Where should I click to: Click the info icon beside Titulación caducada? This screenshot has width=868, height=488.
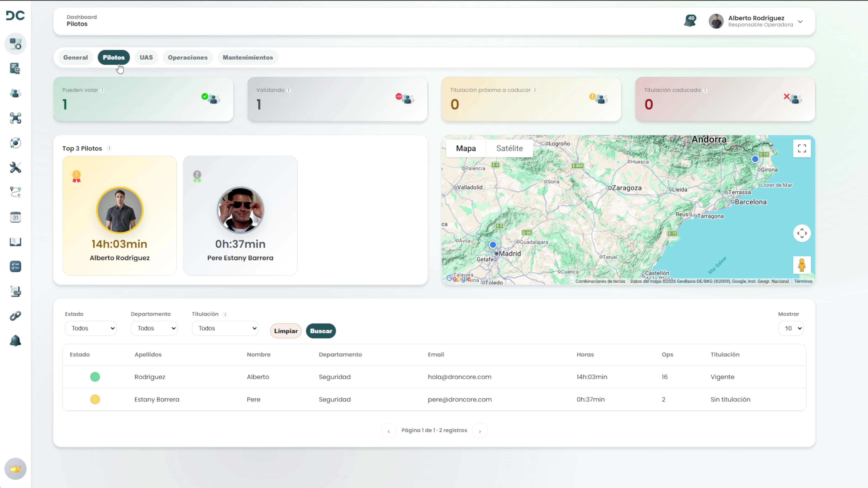(705, 90)
